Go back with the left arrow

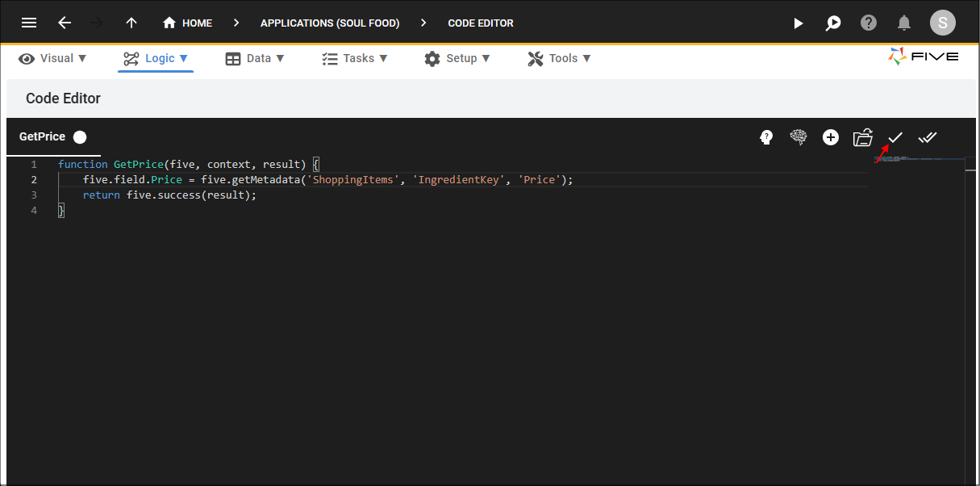coord(65,23)
